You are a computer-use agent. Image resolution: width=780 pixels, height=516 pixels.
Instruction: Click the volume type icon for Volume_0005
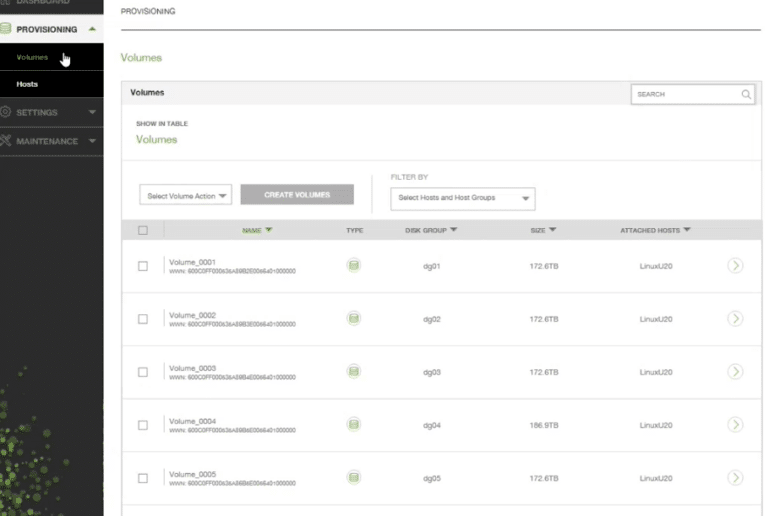(354, 478)
